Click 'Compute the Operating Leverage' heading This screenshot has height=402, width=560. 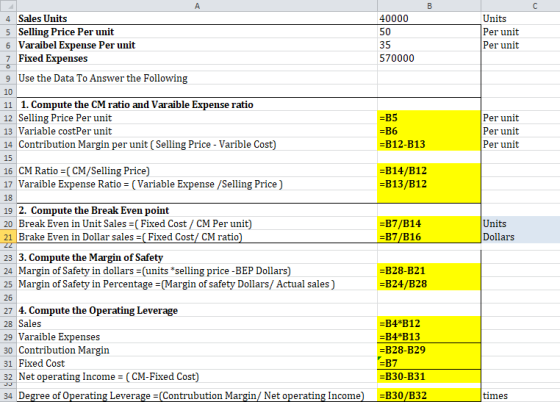tap(197, 310)
